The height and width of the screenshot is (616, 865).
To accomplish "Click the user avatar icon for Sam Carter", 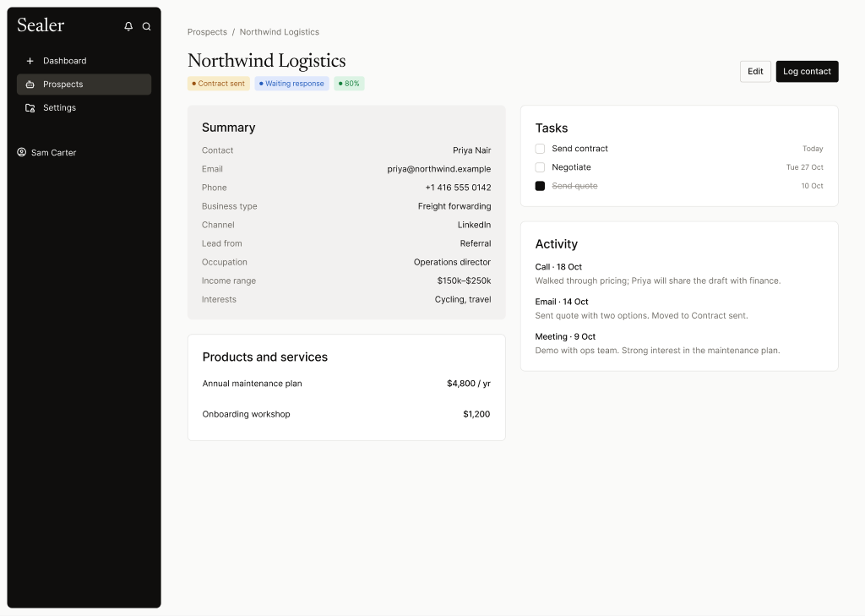I will pos(21,152).
